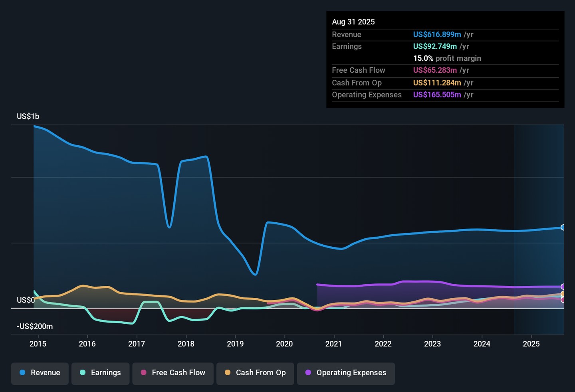Click the purple Operating Expenses legend dot

(x=308, y=373)
